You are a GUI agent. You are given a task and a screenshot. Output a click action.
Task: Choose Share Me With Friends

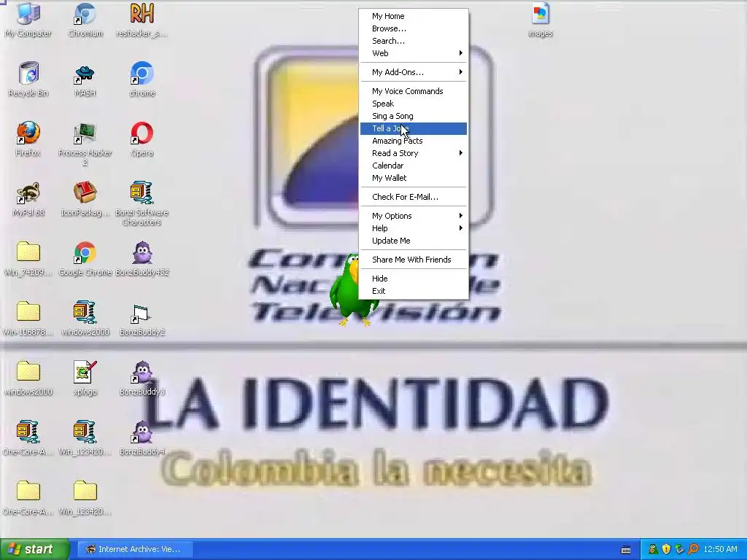(414, 260)
